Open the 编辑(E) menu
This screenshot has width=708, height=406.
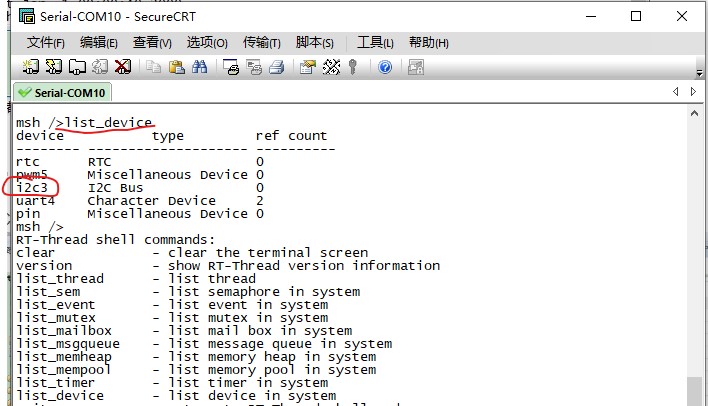tap(98, 42)
